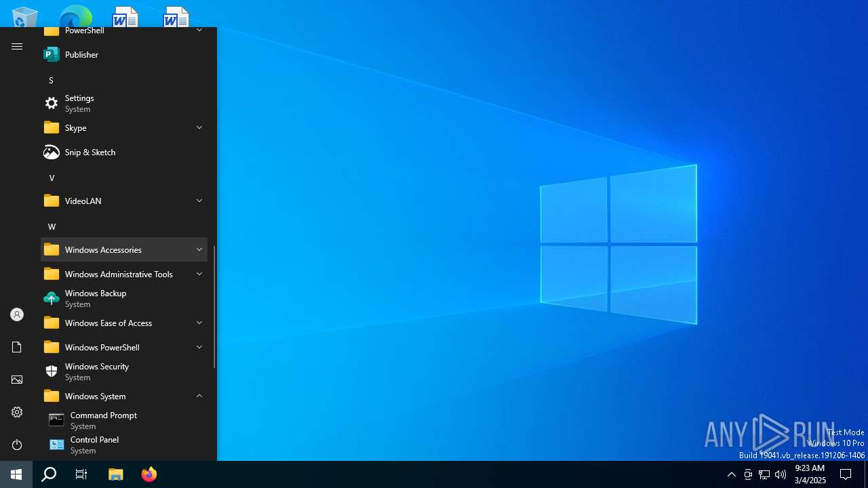Expand the Windows PowerShell folder
The height and width of the screenshot is (488, 868).
(124, 347)
